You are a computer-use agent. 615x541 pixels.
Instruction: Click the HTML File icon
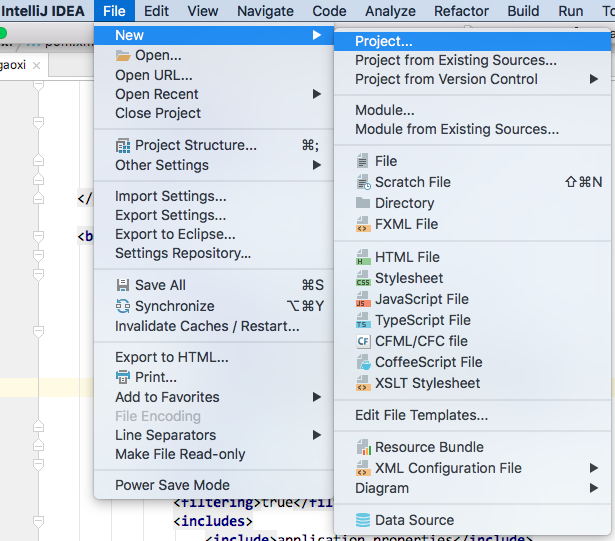tap(363, 258)
